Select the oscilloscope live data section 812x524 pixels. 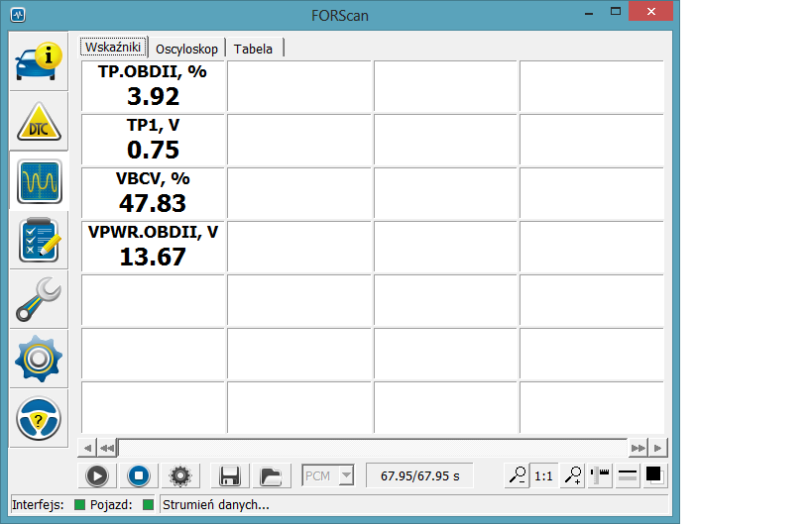(x=39, y=181)
